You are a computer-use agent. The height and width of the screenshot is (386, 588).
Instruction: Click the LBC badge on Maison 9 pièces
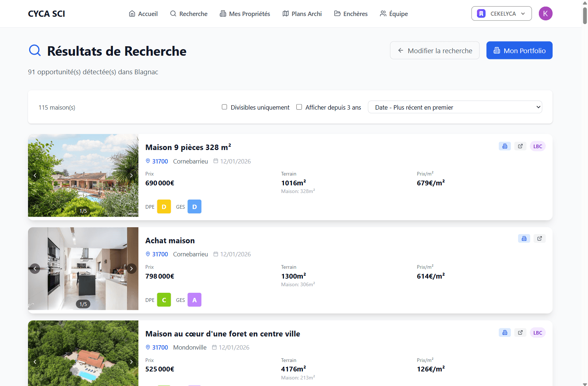click(537, 146)
